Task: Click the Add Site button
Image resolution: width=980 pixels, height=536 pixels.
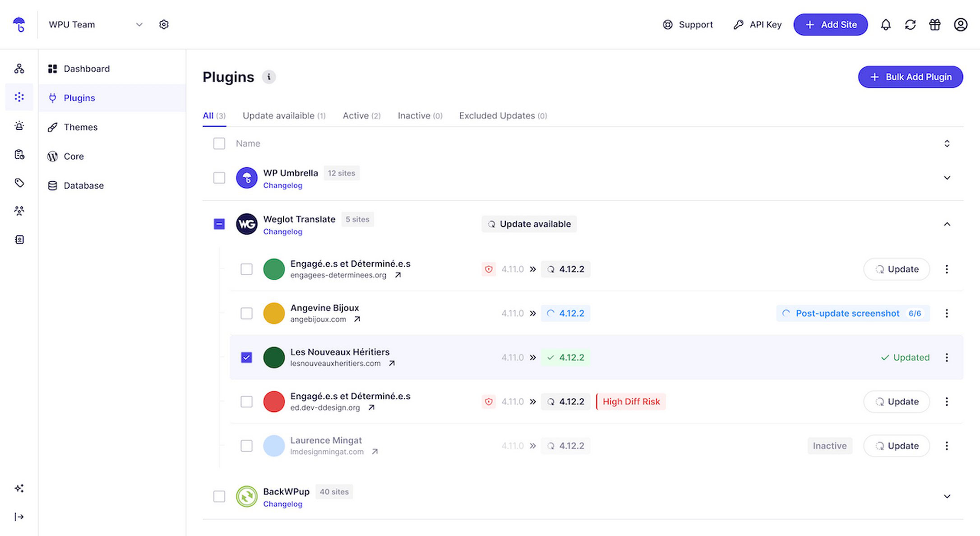Action: (x=831, y=24)
